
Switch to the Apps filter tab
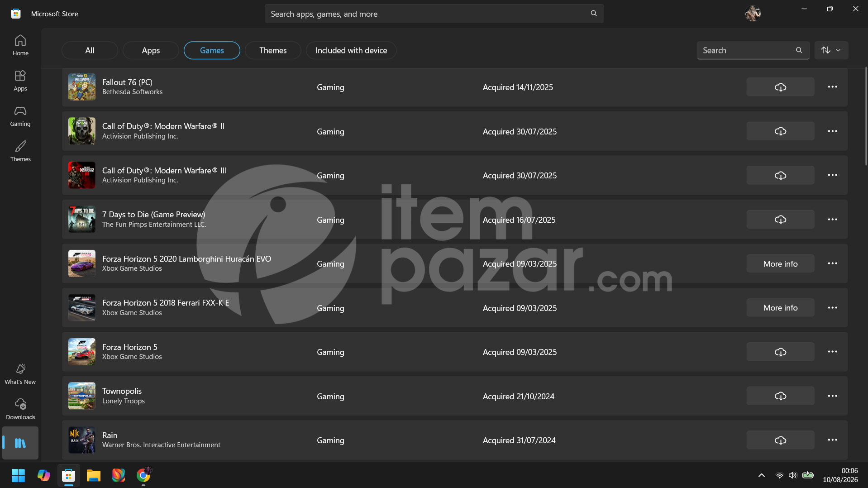151,50
